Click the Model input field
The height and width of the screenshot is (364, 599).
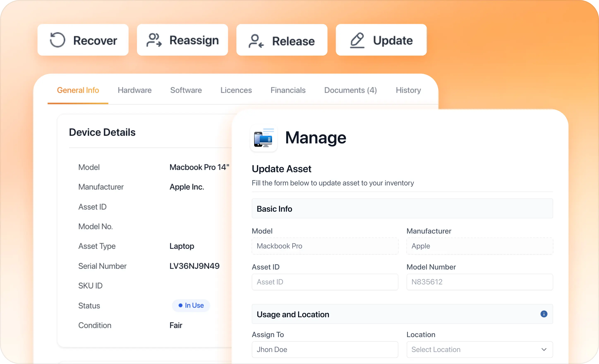pyautogui.click(x=325, y=246)
